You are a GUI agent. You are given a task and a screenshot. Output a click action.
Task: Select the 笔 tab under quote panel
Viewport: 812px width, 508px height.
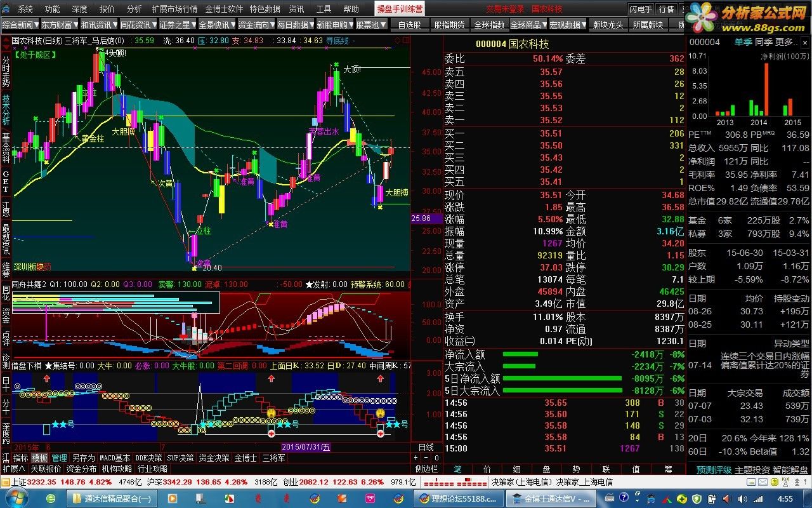pyautogui.click(x=457, y=469)
